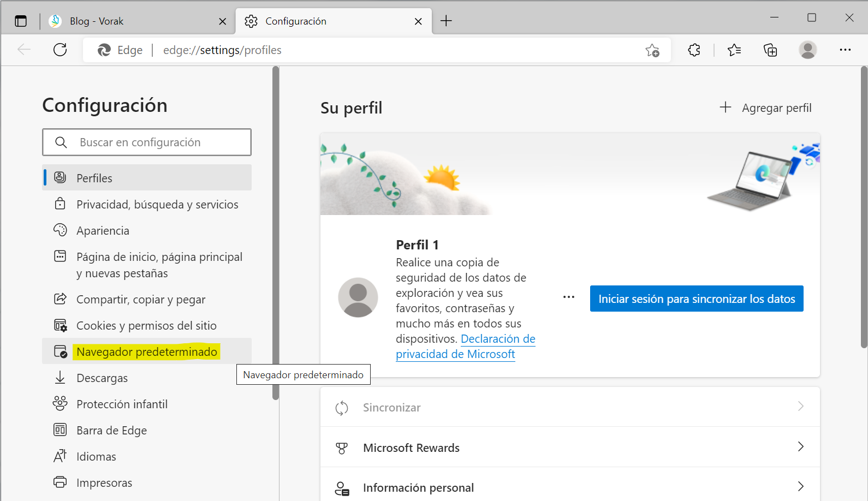Reload the page with refresh icon
This screenshot has height=501, width=868.
click(60, 50)
